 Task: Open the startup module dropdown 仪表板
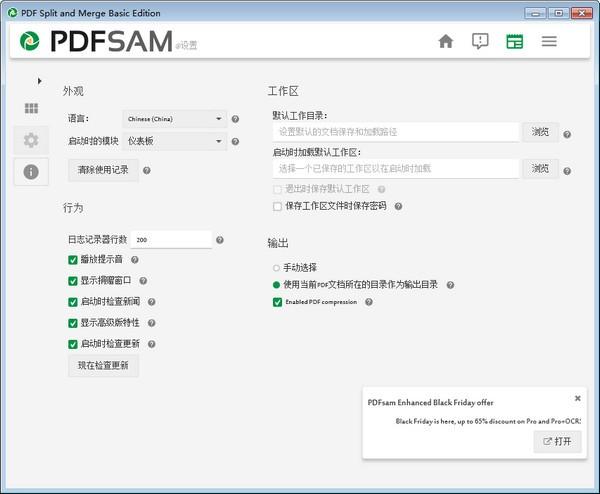[x=174, y=141]
